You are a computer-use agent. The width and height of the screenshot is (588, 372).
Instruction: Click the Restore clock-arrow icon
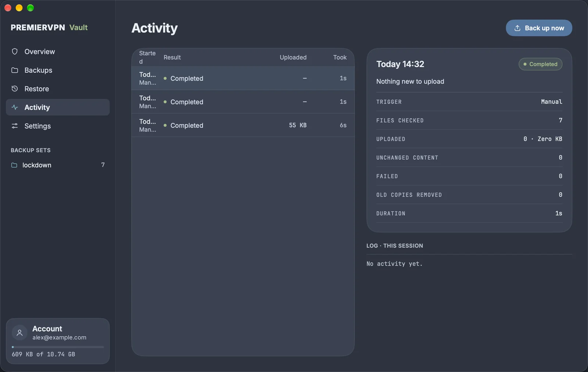click(x=15, y=89)
